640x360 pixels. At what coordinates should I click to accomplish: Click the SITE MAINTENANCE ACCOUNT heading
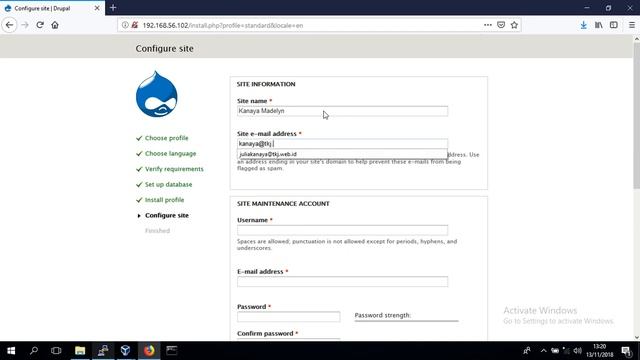coord(283,204)
